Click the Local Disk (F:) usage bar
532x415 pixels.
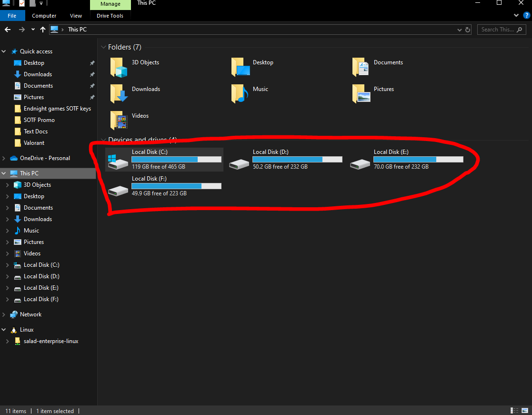coord(176,186)
